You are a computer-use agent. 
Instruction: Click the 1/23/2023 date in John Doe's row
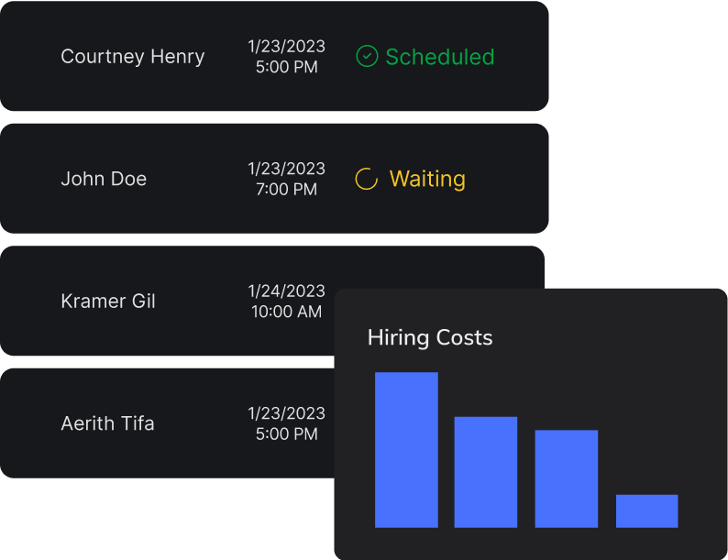tap(286, 169)
